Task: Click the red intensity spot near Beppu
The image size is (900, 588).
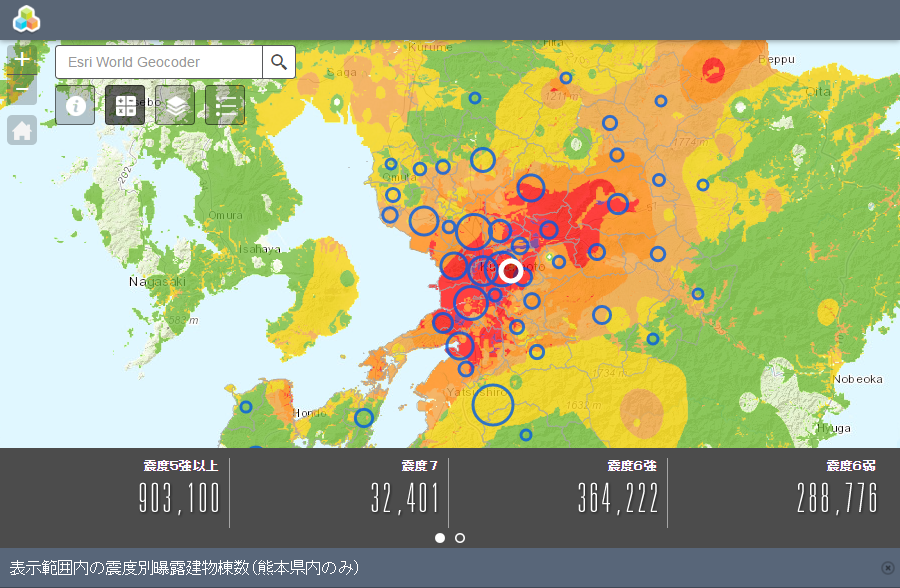Action: coord(713,69)
